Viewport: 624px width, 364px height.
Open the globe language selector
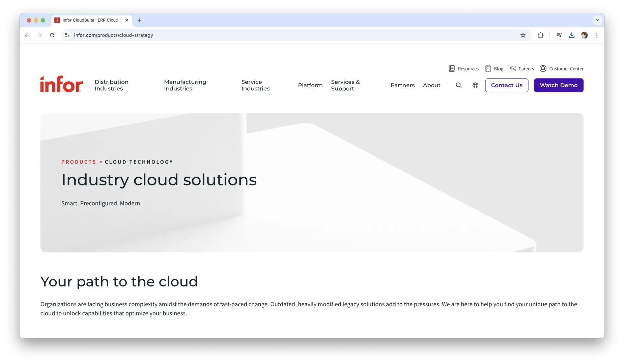point(475,85)
